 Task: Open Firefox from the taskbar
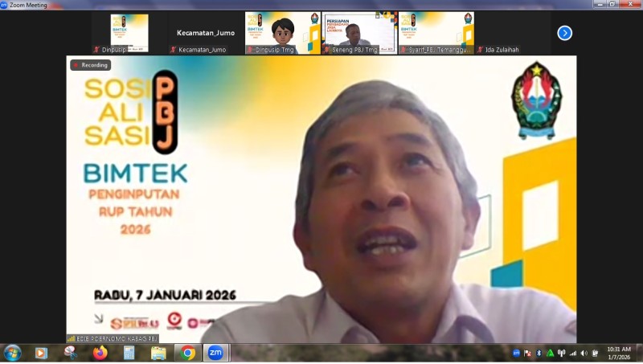pos(100,353)
